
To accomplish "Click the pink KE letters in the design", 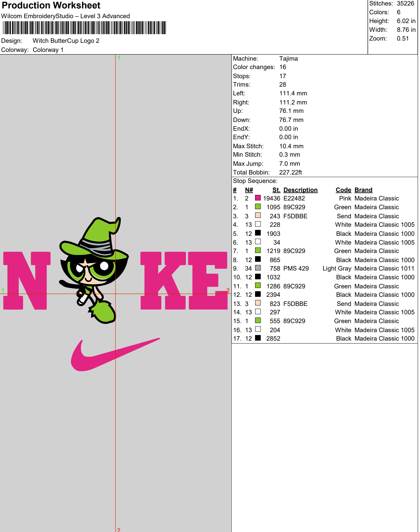I will pos(184,281).
